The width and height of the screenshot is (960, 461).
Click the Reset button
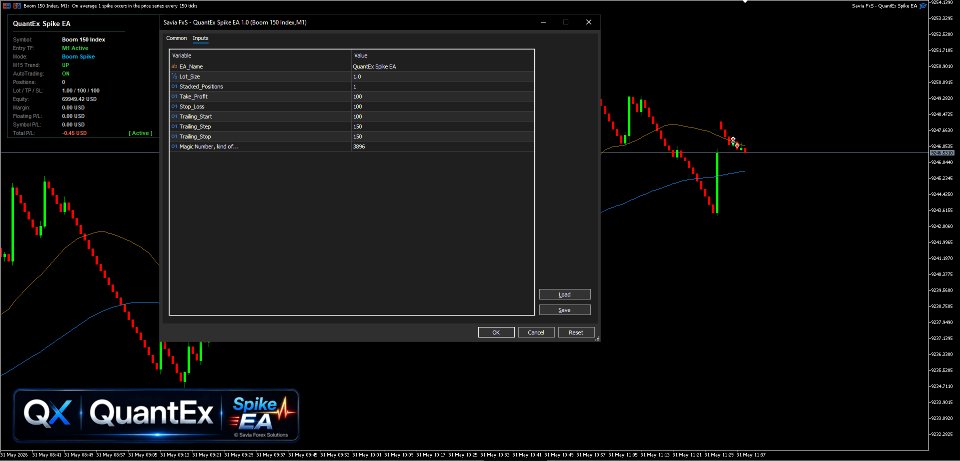pos(576,332)
